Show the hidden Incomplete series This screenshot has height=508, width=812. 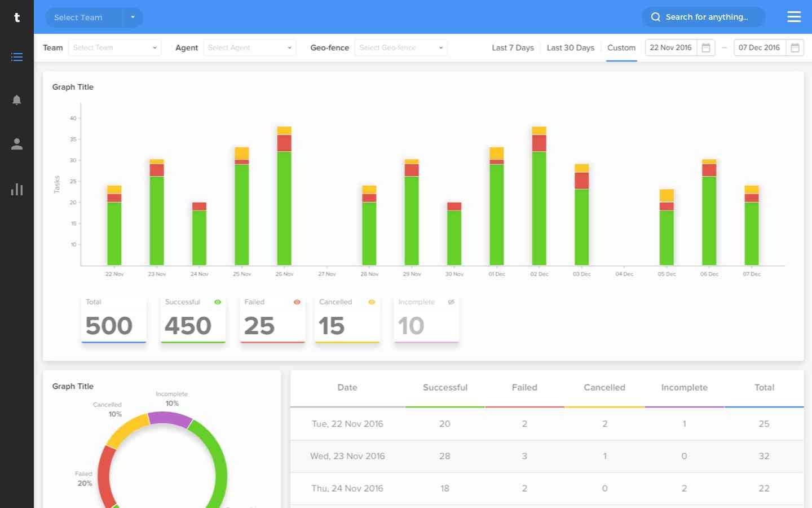point(451,302)
